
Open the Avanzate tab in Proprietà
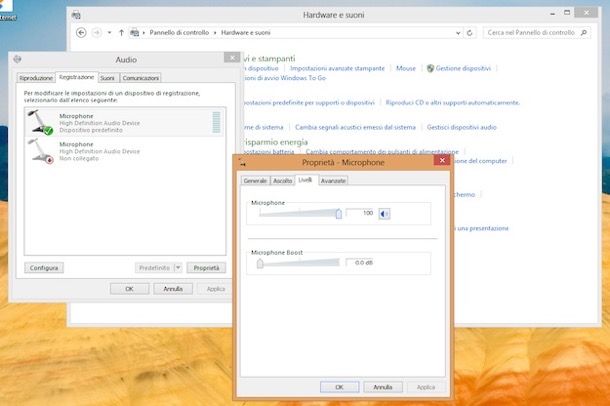tap(334, 181)
